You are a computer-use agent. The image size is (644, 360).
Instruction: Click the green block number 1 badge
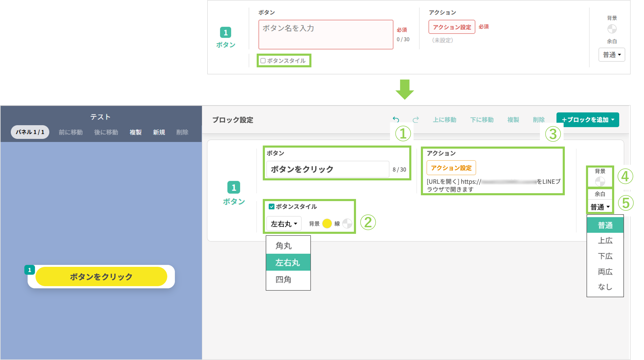[x=234, y=187]
